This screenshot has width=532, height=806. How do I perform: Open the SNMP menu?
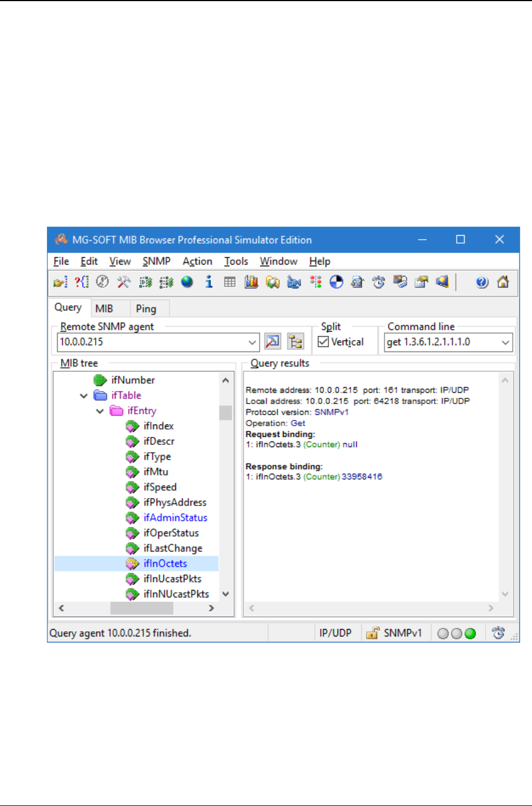(157, 261)
